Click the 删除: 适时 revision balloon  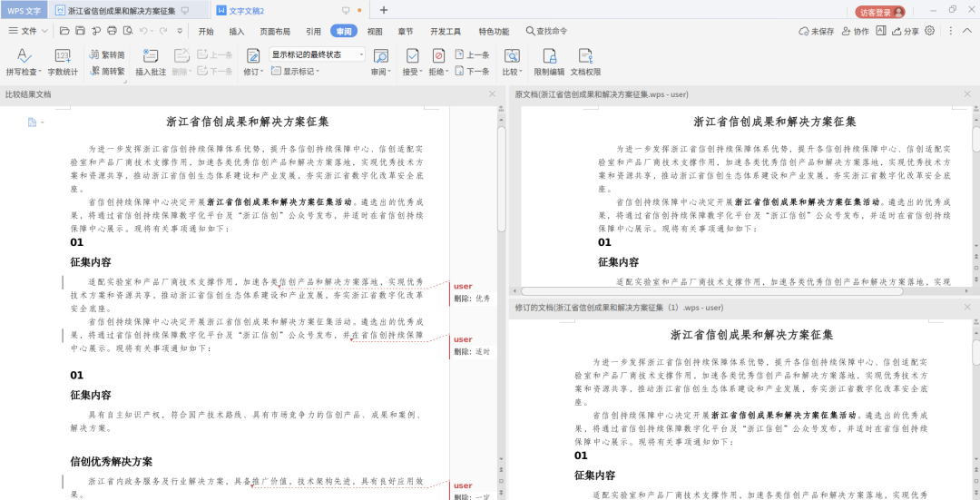(x=471, y=347)
